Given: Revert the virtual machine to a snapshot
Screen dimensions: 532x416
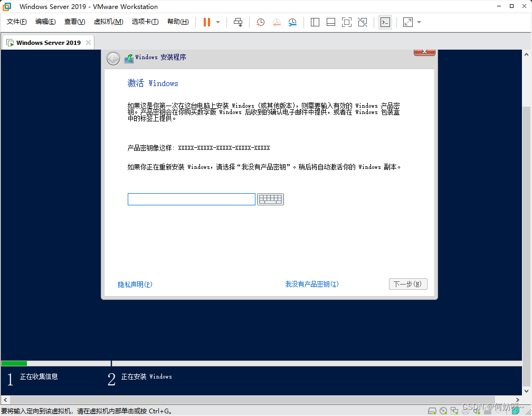Looking at the screenshot, I should pyautogui.click(x=277, y=22).
